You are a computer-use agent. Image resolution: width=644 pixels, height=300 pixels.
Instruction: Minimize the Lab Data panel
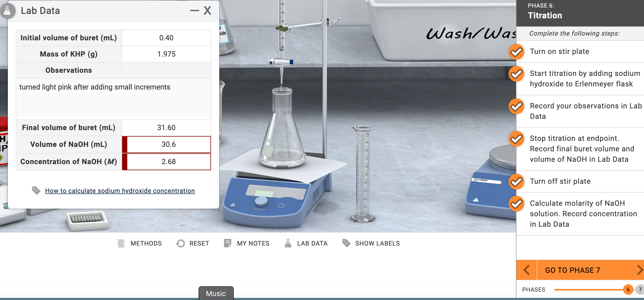[194, 11]
